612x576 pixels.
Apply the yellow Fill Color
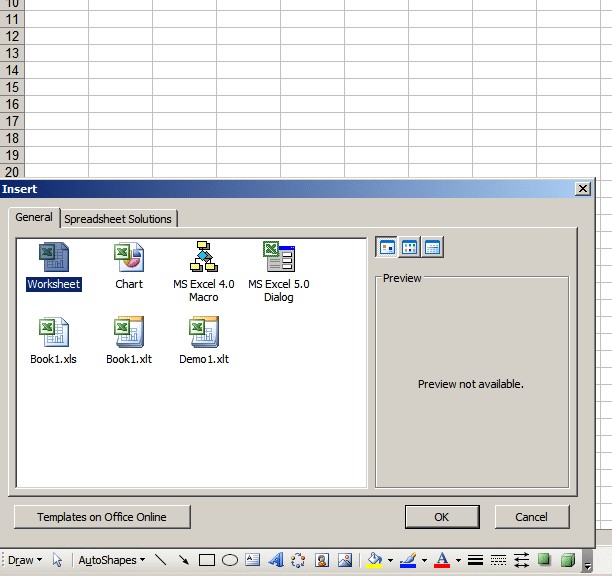tap(374, 560)
